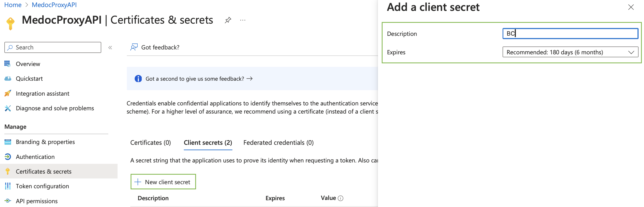Switch to the Certificates (0) tab
The height and width of the screenshot is (207, 644).
(150, 143)
